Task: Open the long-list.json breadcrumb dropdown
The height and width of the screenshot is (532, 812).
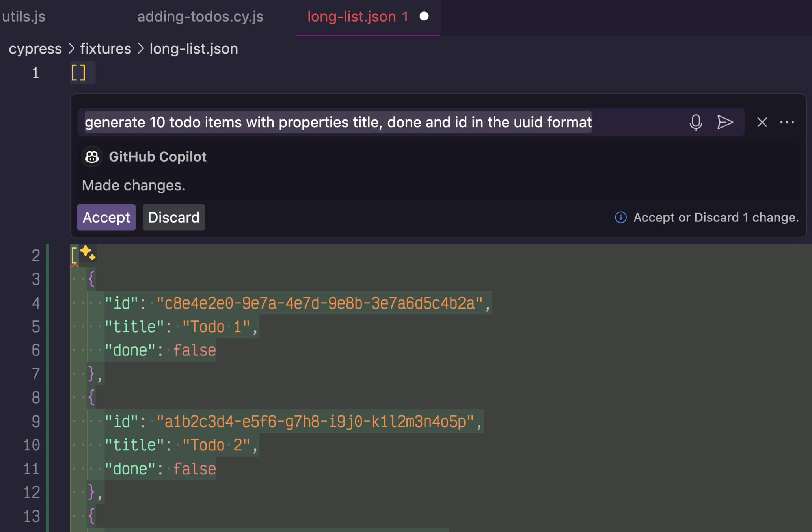Action: pos(194,49)
